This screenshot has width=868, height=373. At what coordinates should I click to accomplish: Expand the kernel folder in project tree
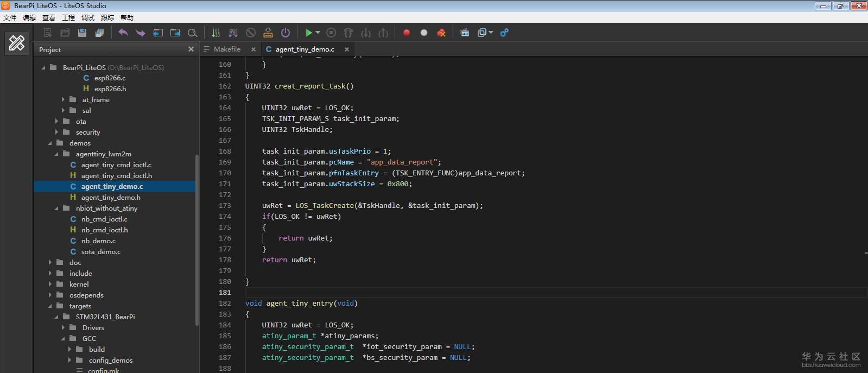50,284
